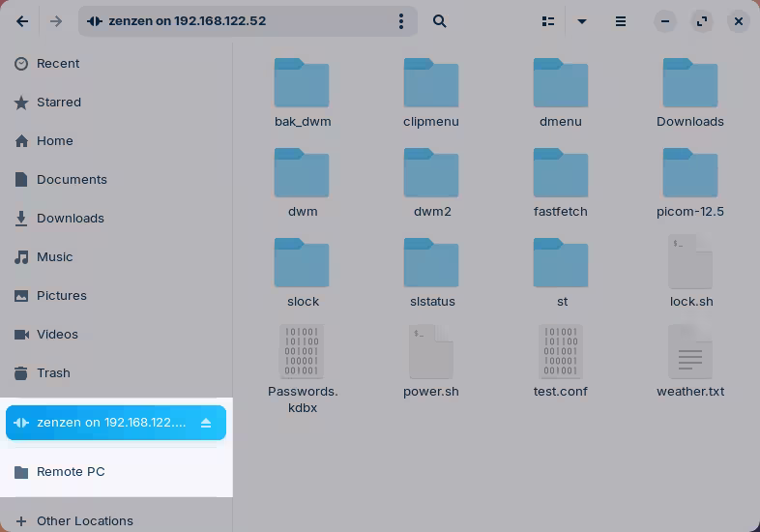Toggle between list and grid view
This screenshot has height=532, width=760.
click(548, 21)
